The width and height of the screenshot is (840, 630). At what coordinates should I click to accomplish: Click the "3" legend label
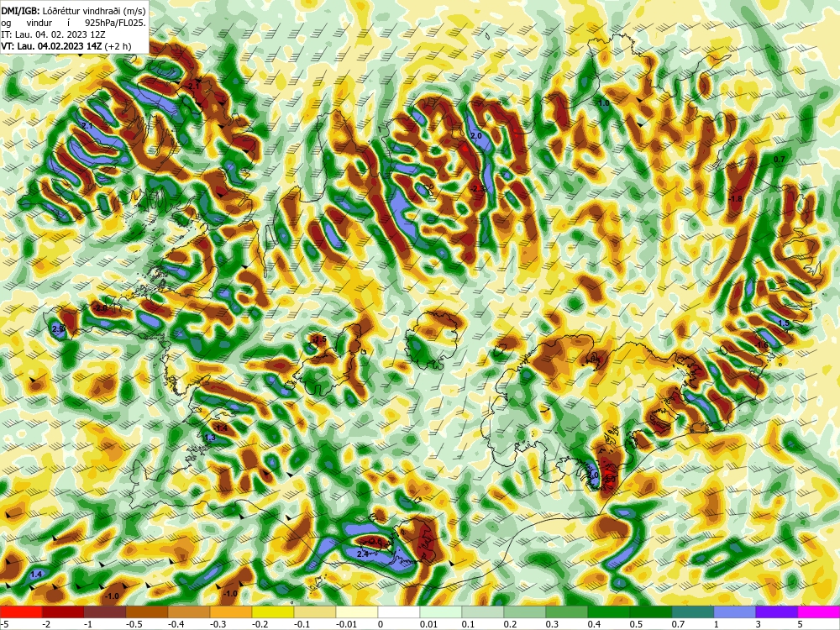click(x=759, y=624)
